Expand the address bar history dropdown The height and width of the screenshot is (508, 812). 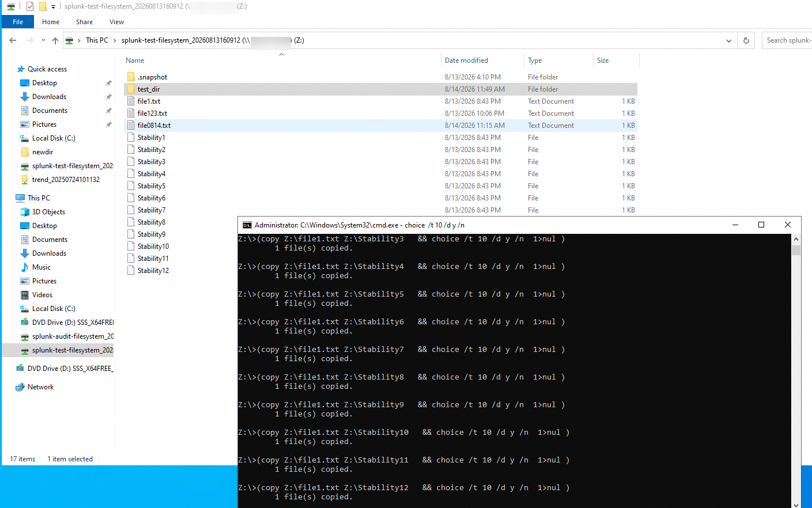tap(729, 40)
